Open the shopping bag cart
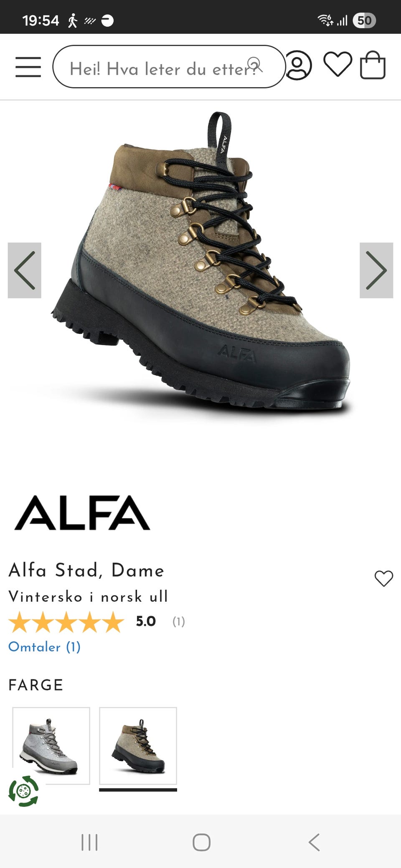Screen dimensions: 401x868 pos(373,65)
